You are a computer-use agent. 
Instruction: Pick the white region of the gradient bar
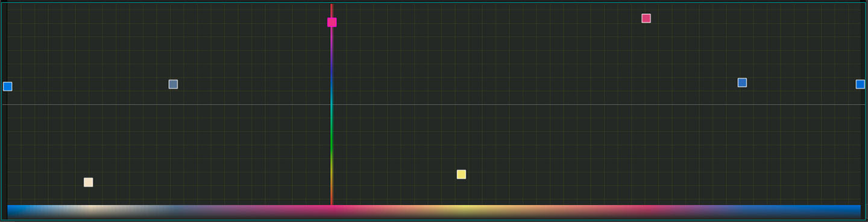point(90,211)
